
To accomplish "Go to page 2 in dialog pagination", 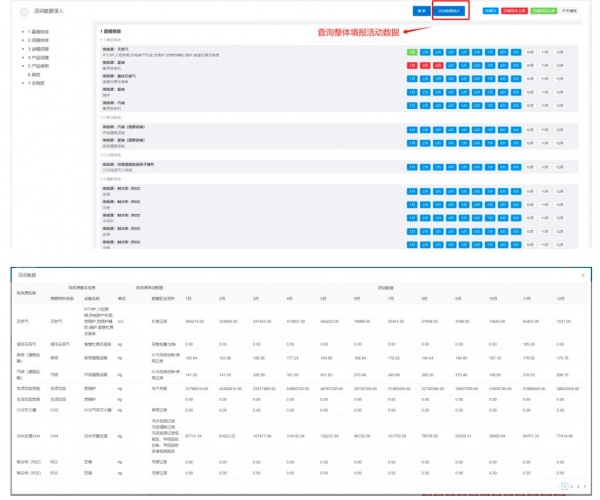I will (x=572, y=487).
